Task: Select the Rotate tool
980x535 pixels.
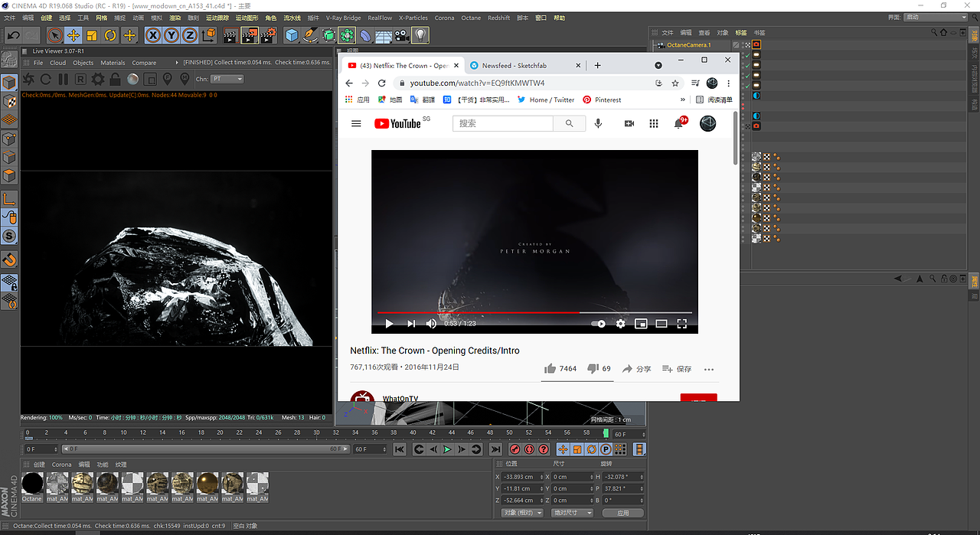Action: tap(110, 35)
